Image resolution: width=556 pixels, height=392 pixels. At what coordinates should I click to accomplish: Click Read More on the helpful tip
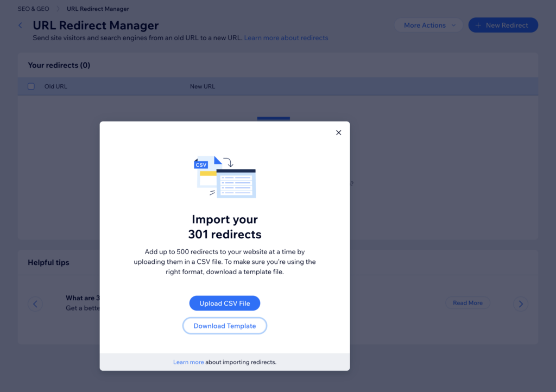[467, 303]
